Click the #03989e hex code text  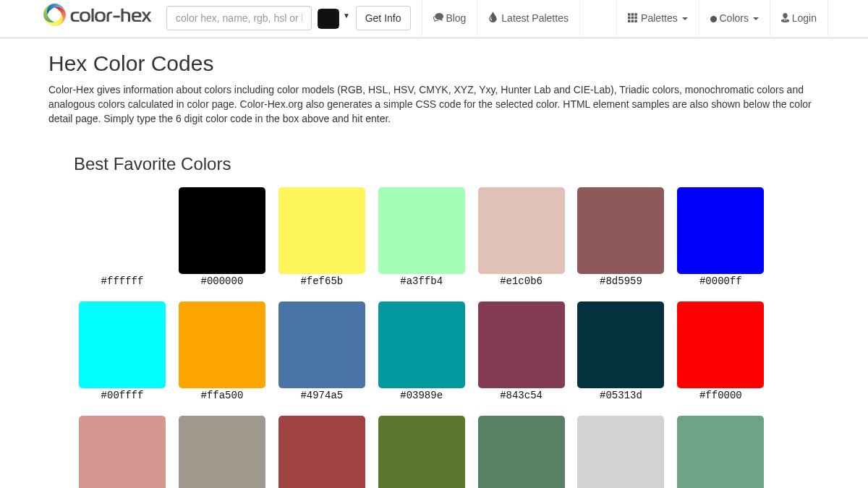pyautogui.click(x=422, y=395)
